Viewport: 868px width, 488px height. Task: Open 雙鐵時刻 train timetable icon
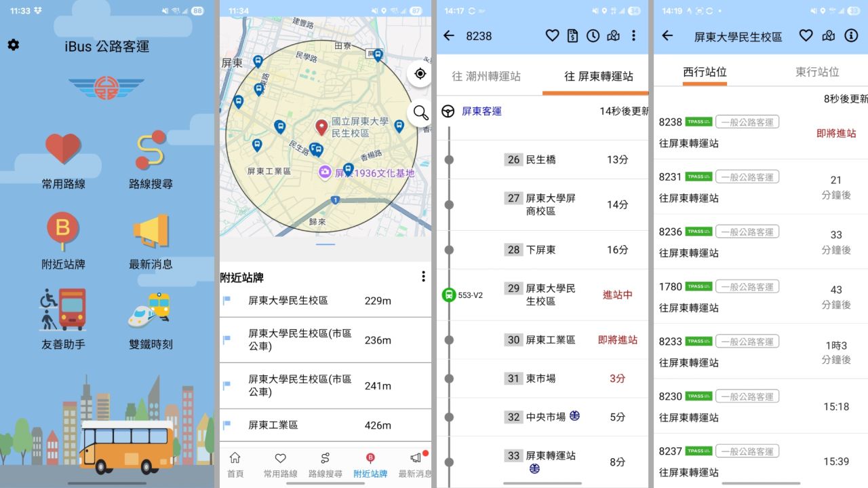151,311
